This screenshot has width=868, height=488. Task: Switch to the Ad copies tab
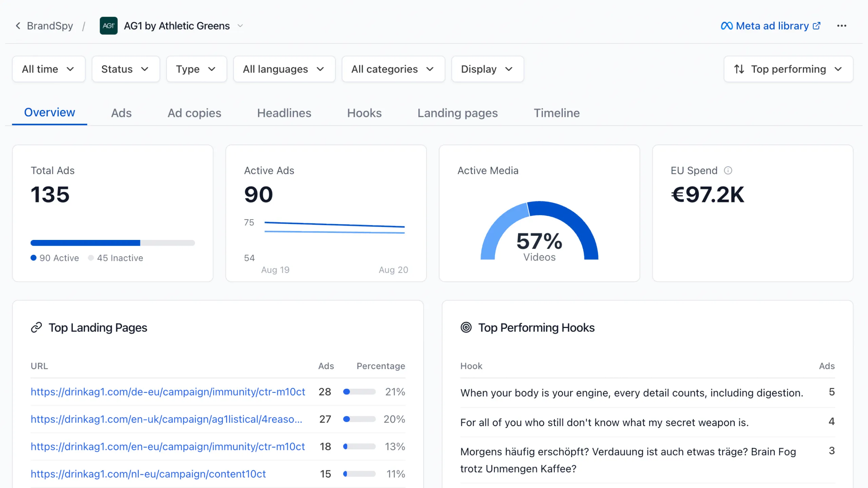click(x=194, y=113)
